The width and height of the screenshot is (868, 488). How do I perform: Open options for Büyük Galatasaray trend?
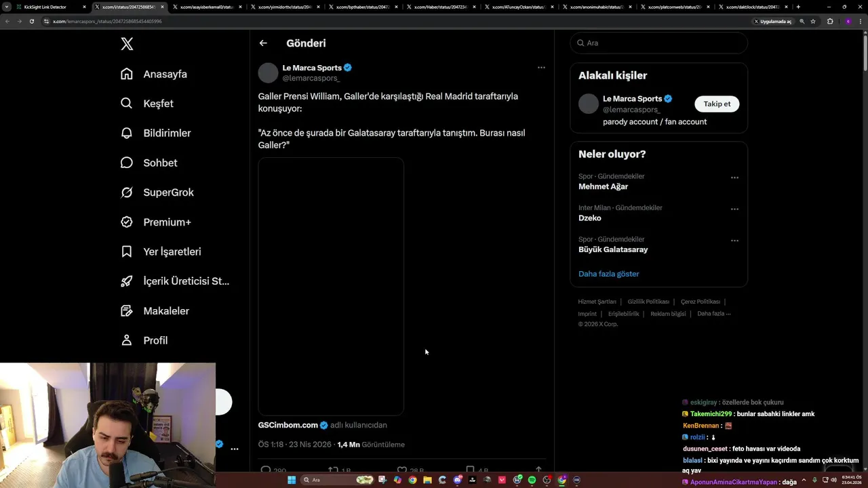734,241
